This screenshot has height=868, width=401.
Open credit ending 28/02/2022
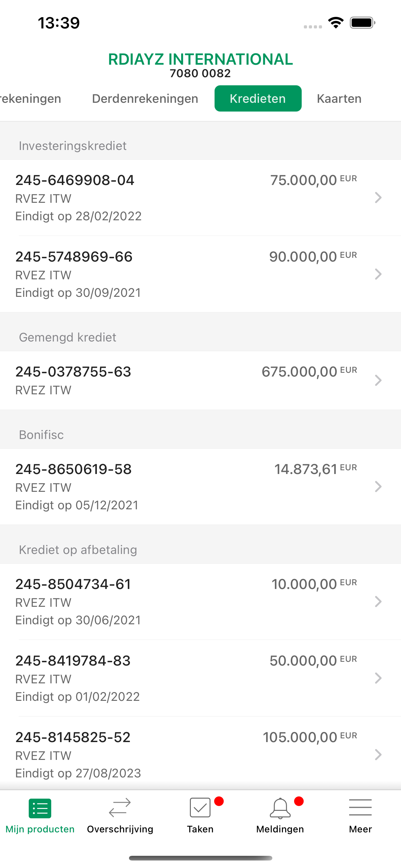click(x=200, y=197)
